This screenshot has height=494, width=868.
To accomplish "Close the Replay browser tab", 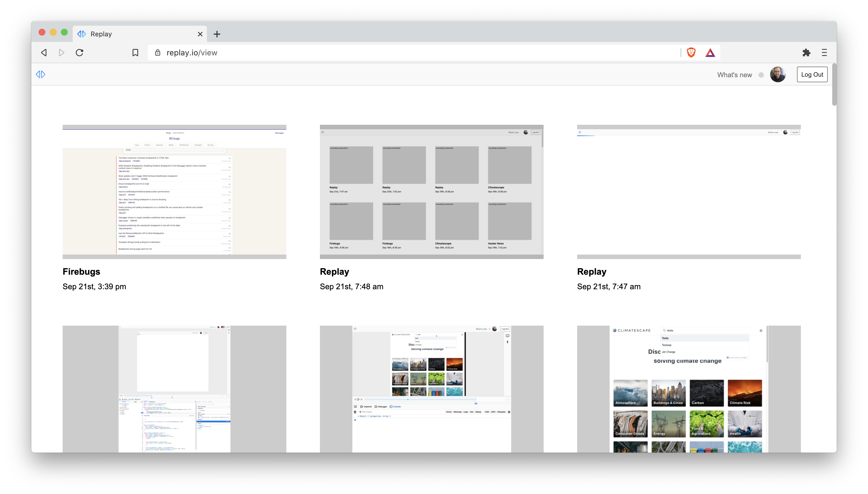I will click(x=200, y=34).
